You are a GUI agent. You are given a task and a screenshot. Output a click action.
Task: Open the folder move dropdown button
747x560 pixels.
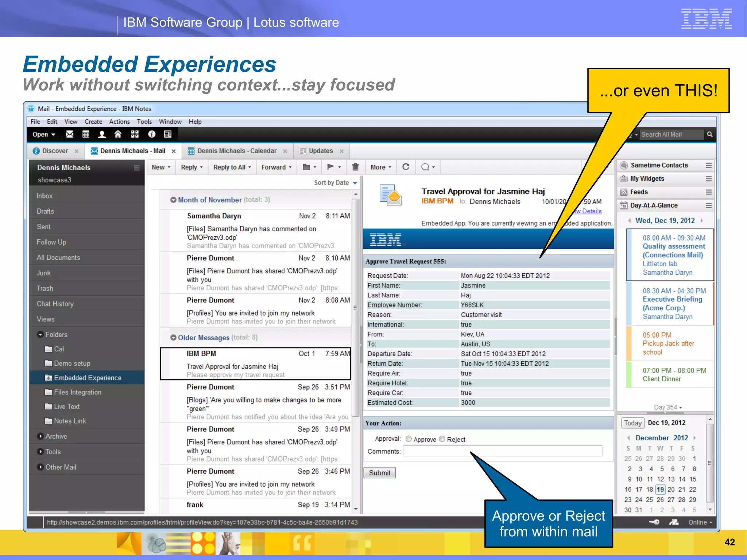pos(309,167)
